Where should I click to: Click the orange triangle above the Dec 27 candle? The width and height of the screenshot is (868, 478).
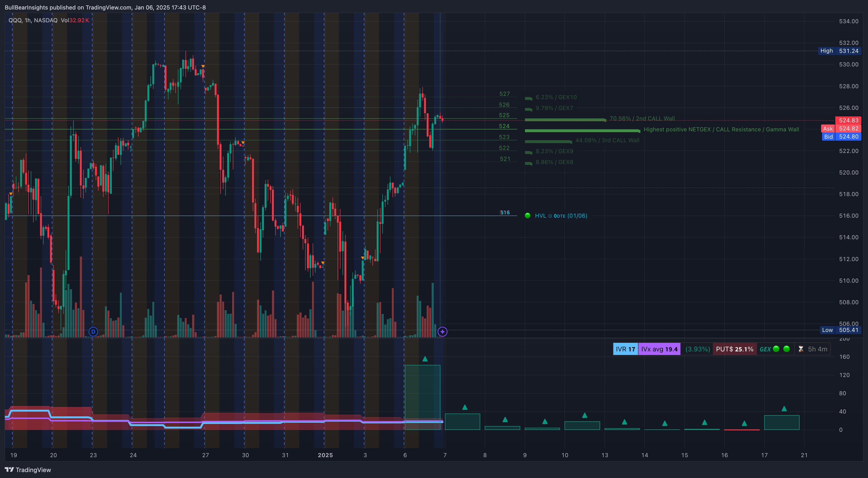click(203, 66)
